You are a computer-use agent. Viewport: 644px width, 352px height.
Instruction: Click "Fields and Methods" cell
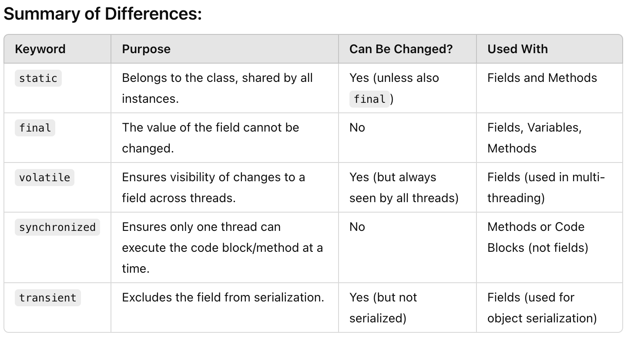542,78
